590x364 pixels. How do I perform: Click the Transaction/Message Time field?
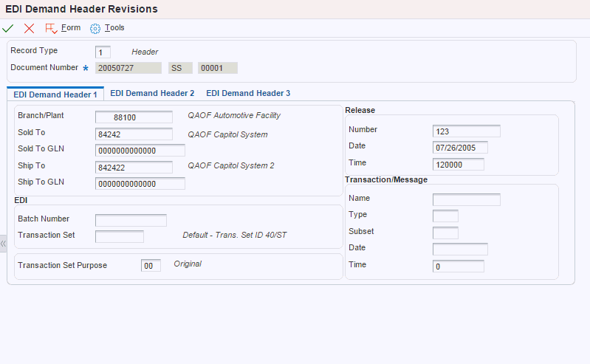coord(459,266)
